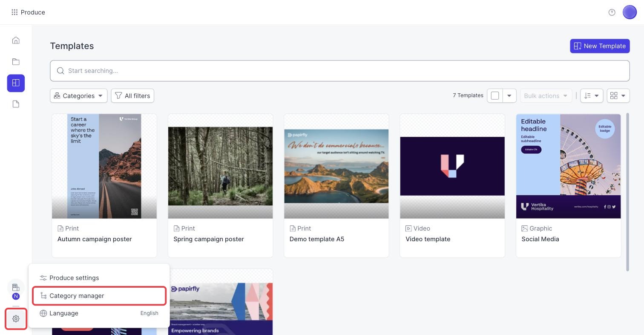Click the English language value
The height and width of the screenshot is (335, 644).
149,313
